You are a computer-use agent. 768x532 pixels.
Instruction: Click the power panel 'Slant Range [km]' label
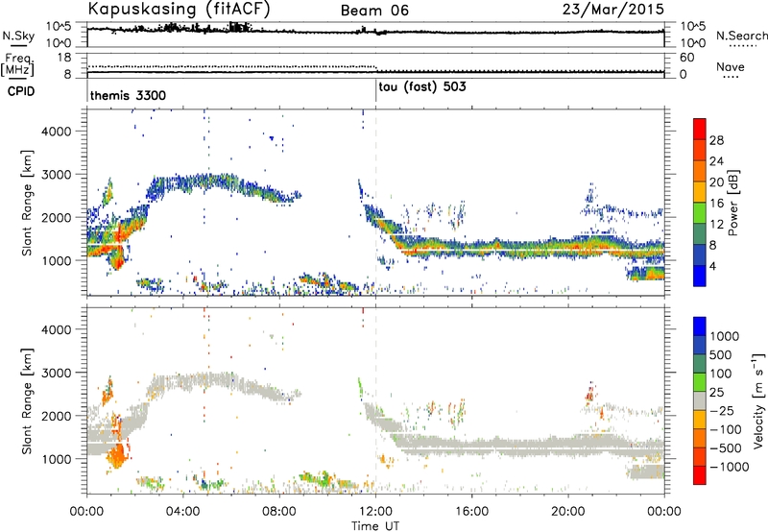27,203
